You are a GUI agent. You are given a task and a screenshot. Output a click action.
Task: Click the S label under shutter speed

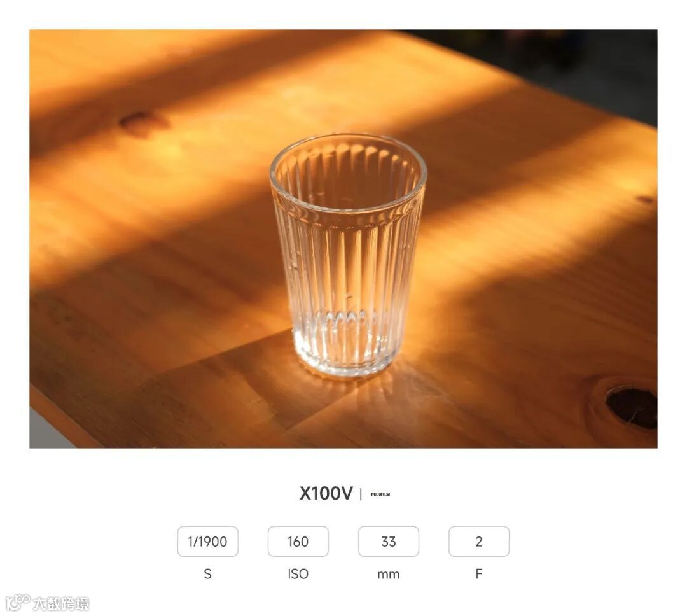click(x=207, y=574)
